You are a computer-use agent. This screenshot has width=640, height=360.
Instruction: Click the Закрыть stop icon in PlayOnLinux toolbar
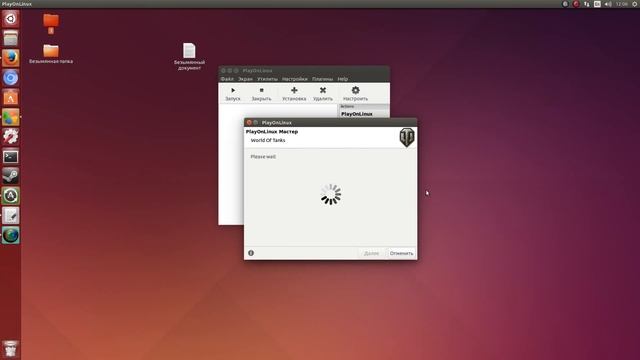coord(262,90)
